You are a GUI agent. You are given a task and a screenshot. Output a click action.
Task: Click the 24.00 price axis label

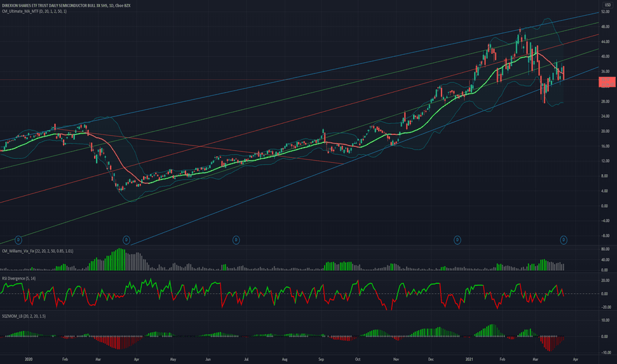tap(605, 116)
